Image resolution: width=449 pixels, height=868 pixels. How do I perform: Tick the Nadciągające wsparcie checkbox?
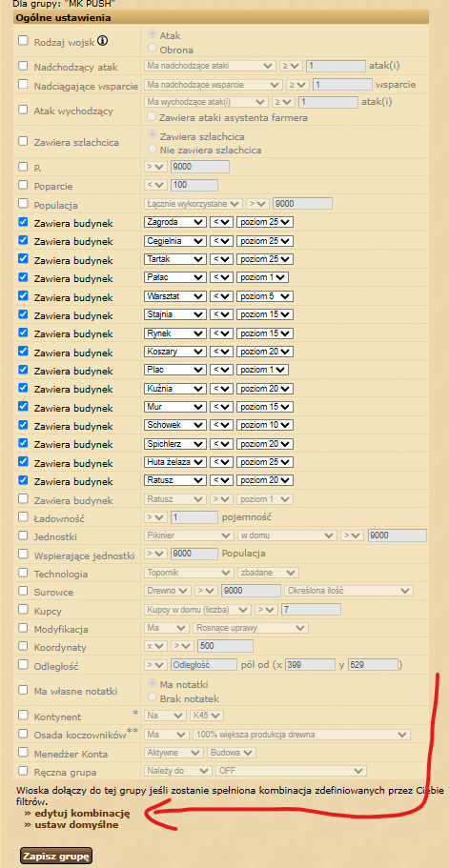[x=23, y=85]
